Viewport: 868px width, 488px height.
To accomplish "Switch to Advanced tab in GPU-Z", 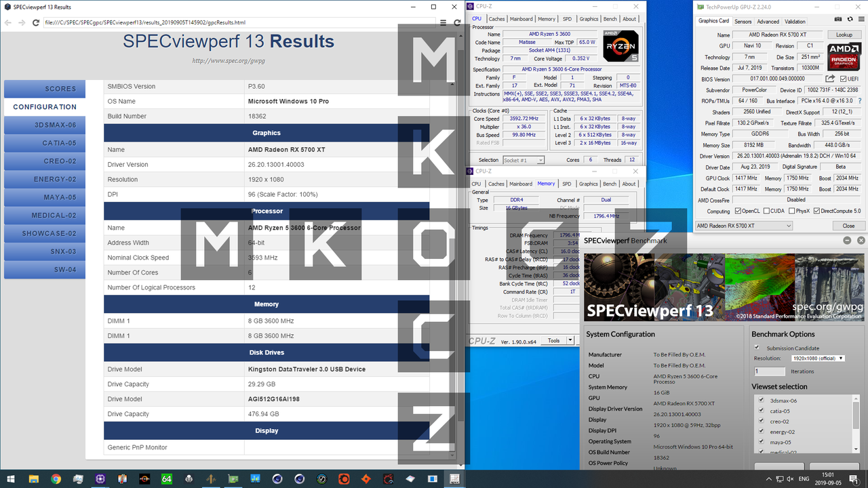I will 768,21.
